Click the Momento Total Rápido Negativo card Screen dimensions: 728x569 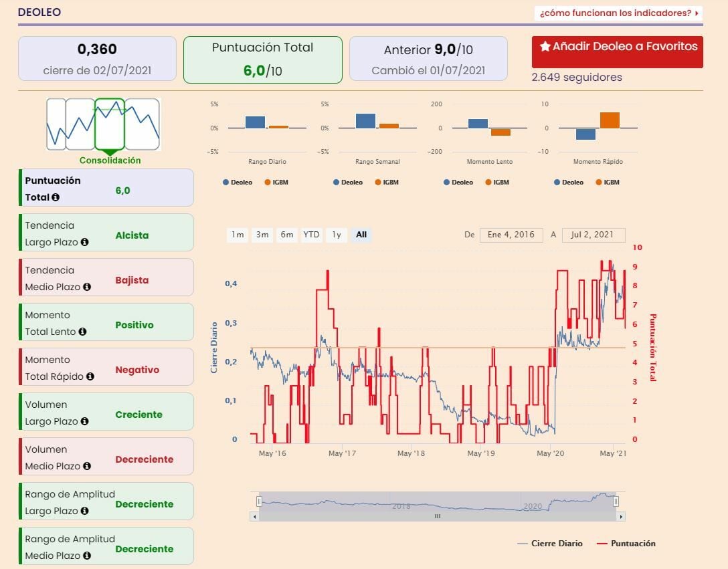point(106,366)
